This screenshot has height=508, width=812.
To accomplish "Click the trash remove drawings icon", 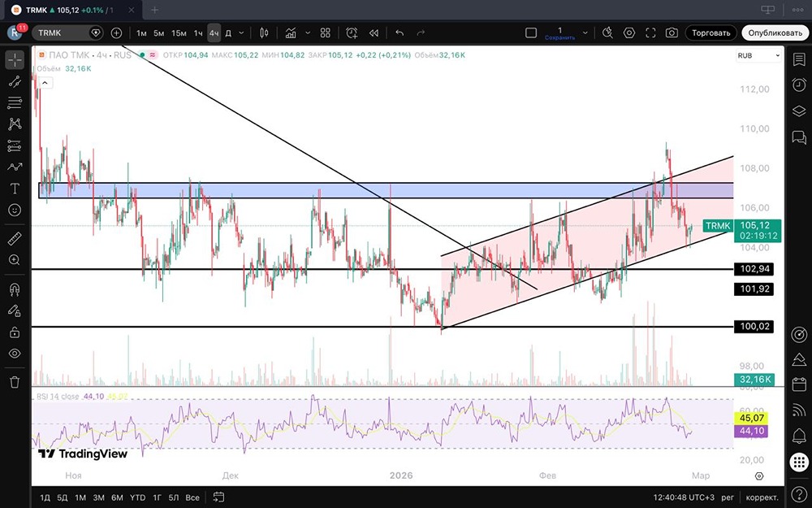I will (x=15, y=382).
